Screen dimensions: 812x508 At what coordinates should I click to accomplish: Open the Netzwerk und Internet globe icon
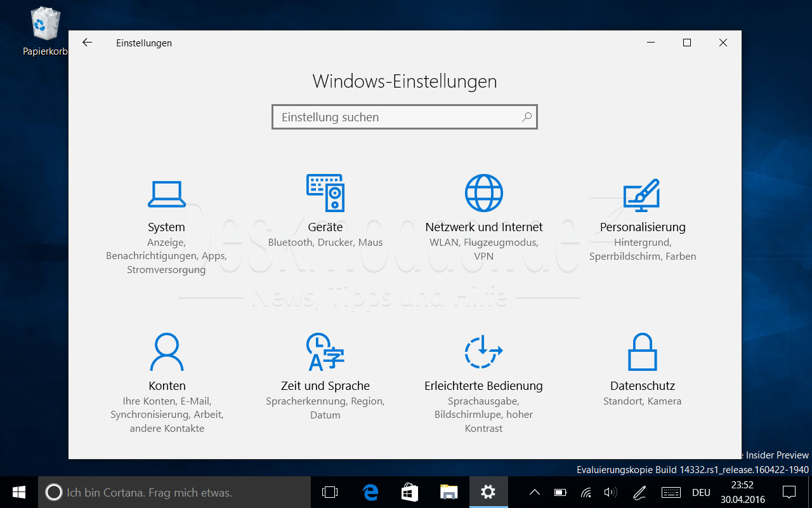484,192
